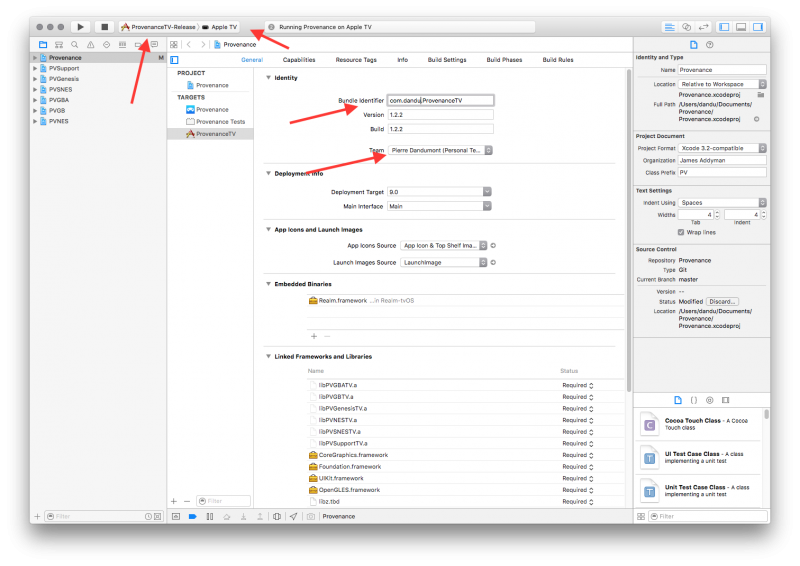Show the Object library
This screenshot has width=800, height=566.
(x=709, y=400)
